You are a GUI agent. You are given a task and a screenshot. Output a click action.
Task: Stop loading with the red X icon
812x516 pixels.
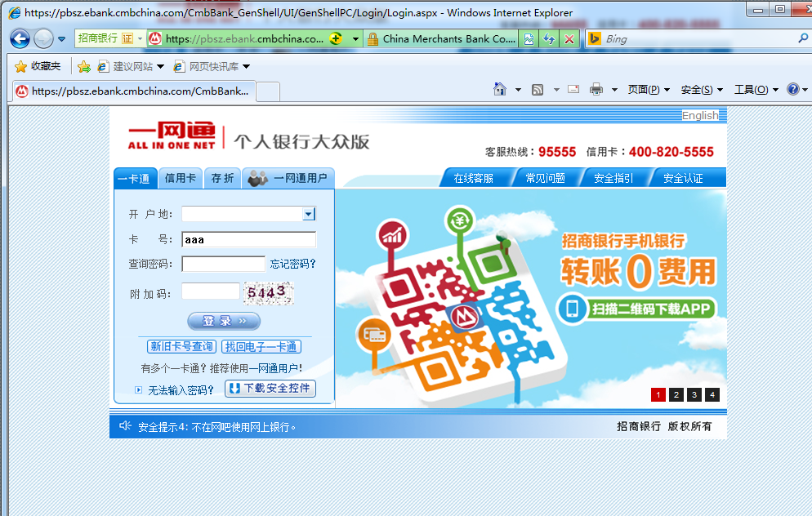pos(569,39)
